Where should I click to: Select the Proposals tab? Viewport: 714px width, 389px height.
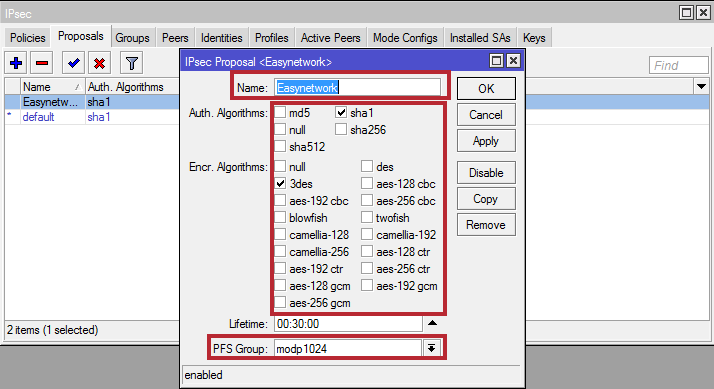click(81, 36)
